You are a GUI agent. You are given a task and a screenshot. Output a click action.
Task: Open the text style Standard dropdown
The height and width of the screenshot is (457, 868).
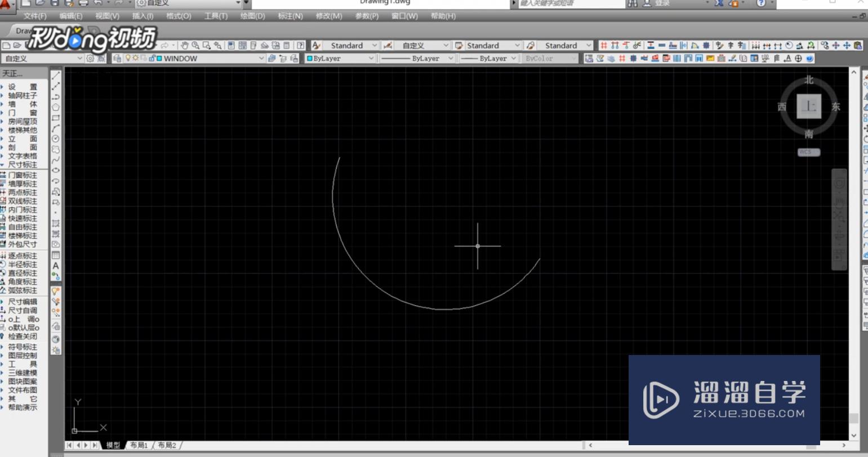pos(374,46)
